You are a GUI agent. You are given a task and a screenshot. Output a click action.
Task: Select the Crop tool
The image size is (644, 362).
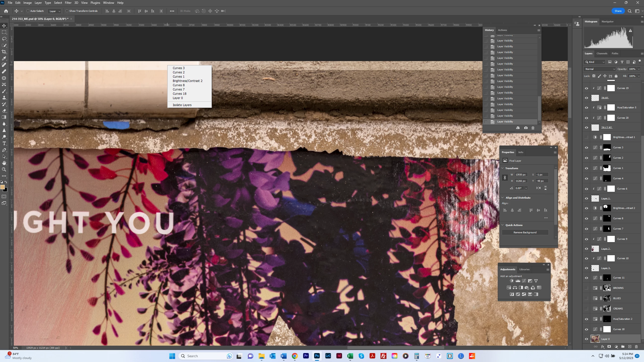(4, 52)
